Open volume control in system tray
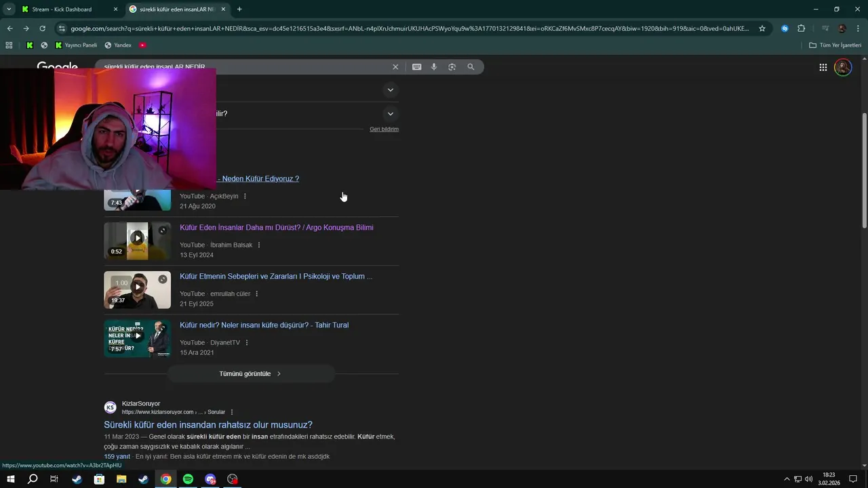This screenshot has height=488, width=868. 808,479
